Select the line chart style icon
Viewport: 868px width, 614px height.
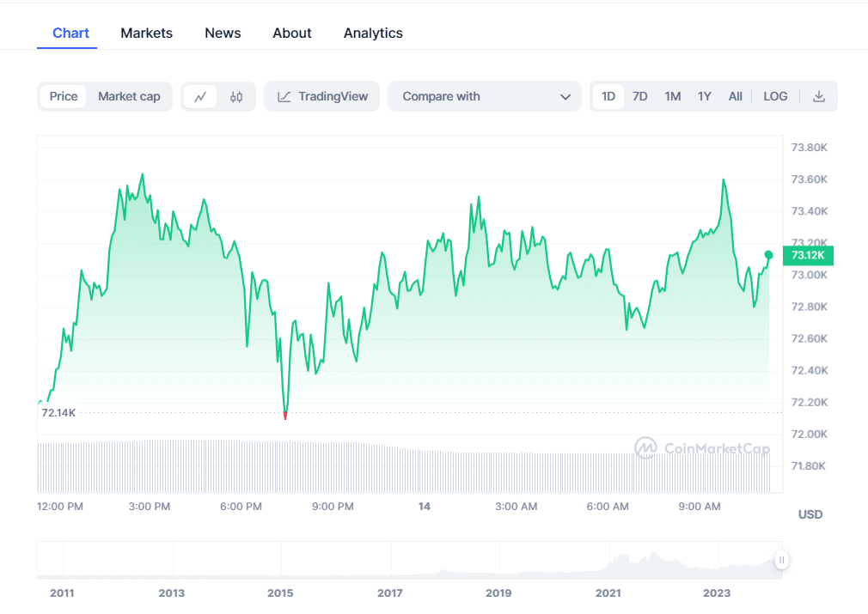(200, 96)
